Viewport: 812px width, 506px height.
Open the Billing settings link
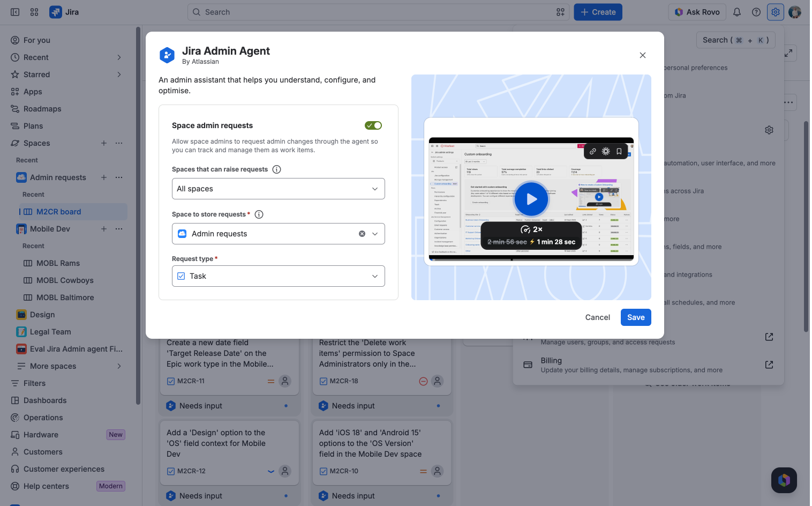pos(648,365)
